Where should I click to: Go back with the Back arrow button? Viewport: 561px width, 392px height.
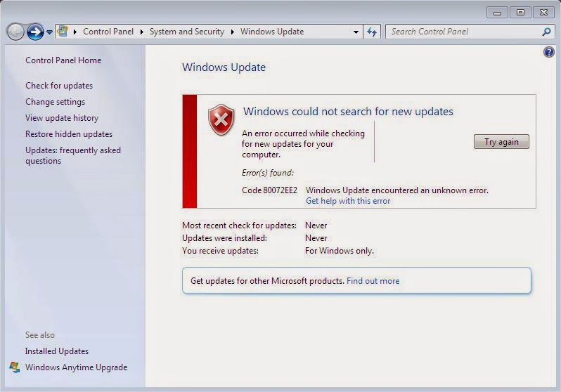pyautogui.click(x=15, y=32)
